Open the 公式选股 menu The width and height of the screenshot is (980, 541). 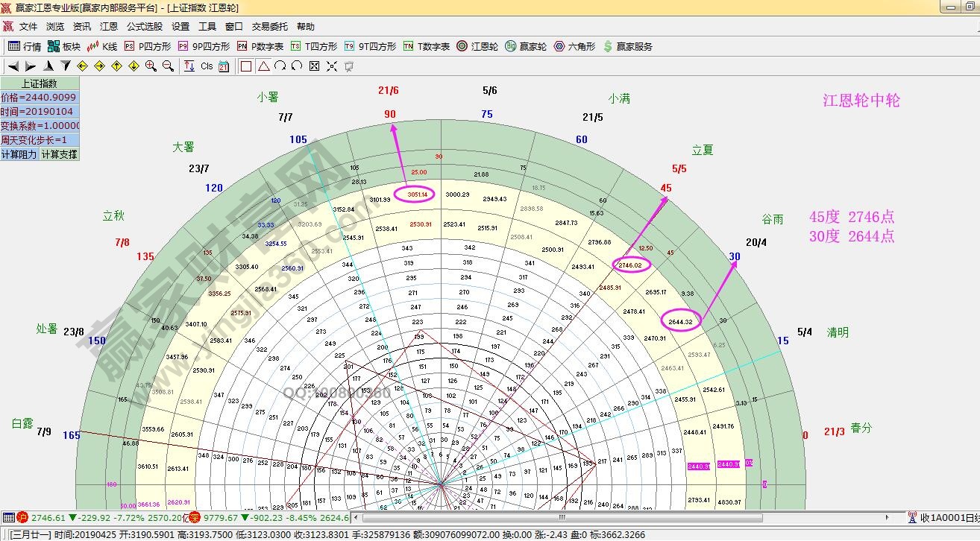(144, 26)
